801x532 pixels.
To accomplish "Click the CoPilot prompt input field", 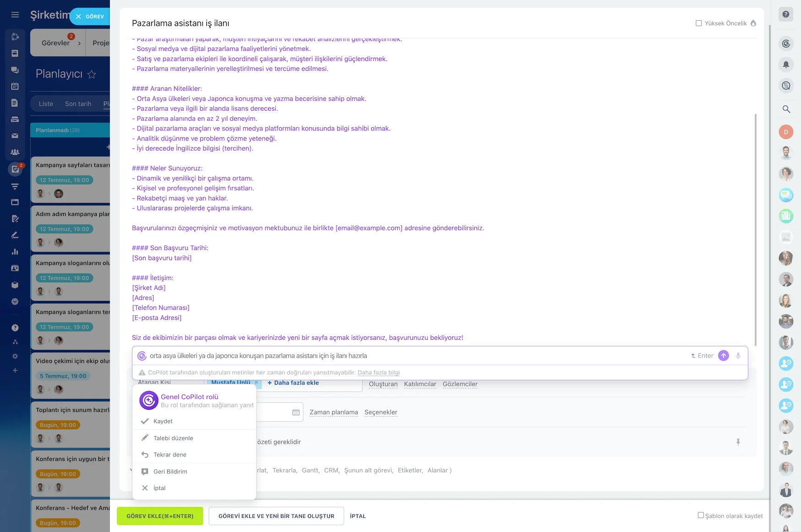I will point(417,356).
